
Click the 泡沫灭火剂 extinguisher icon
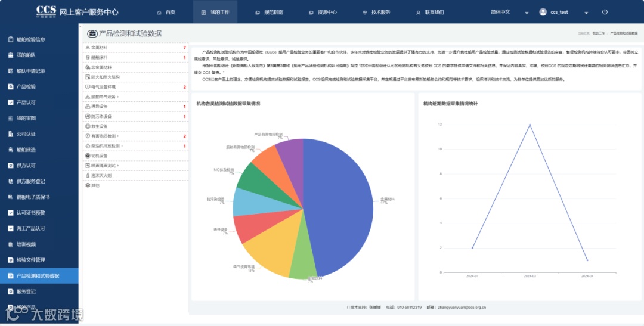click(88, 175)
